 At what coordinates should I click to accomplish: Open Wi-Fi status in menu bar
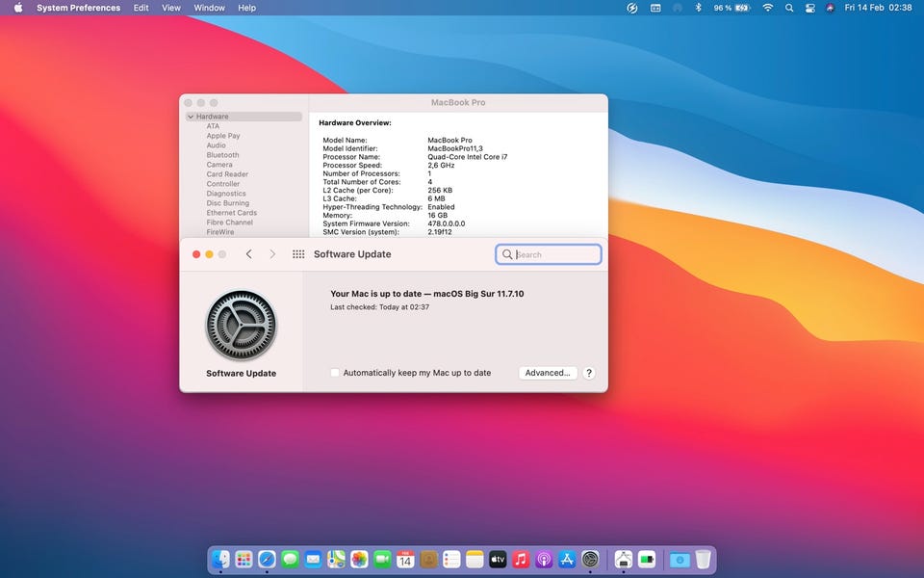pyautogui.click(x=767, y=8)
